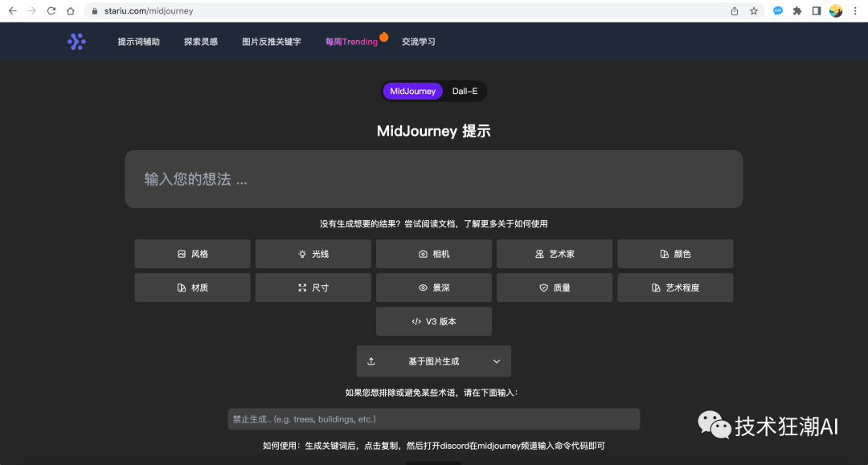Viewport: 868px width, 465px height.
Task: Open the 每周Trending nav item
Action: click(351, 42)
